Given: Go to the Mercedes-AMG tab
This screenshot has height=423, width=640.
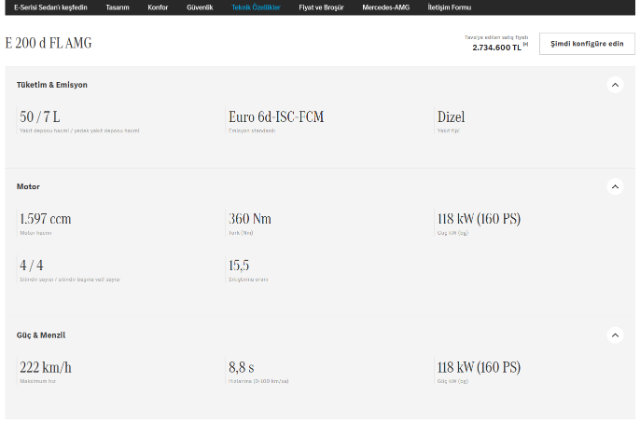Looking at the screenshot, I should 386,7.
